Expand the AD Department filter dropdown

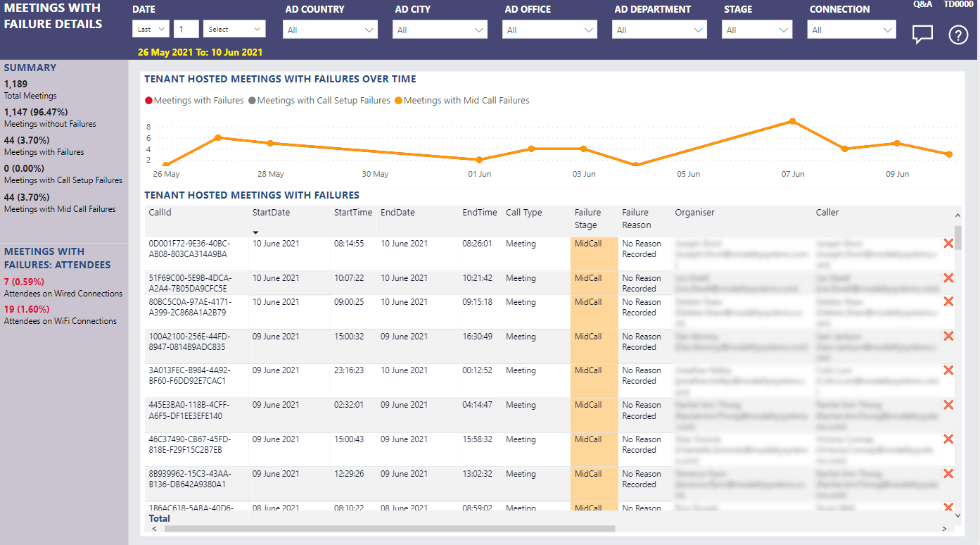pos(660,30)
